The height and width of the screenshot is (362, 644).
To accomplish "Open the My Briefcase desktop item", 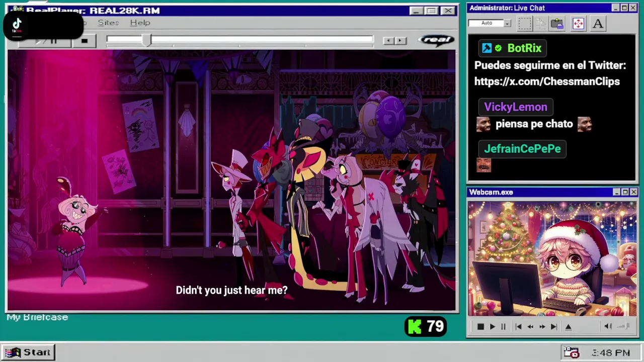I will pos(37,317).
